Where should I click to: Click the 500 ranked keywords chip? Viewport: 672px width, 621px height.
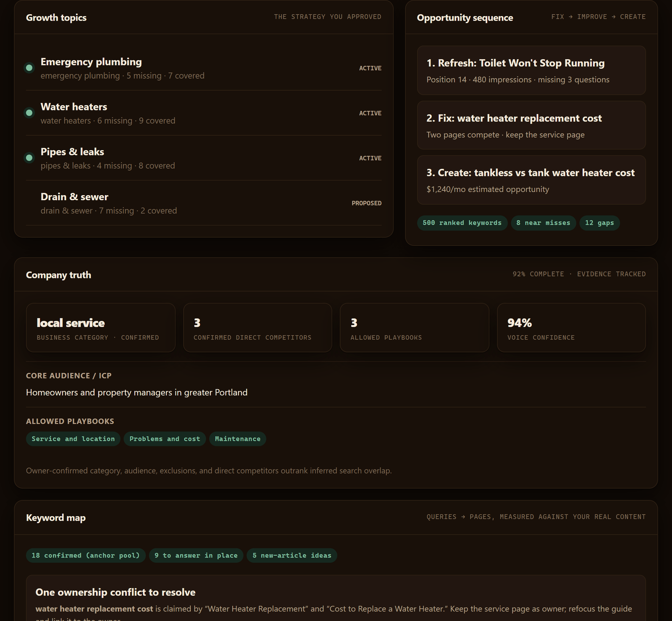tap(462, 223)
